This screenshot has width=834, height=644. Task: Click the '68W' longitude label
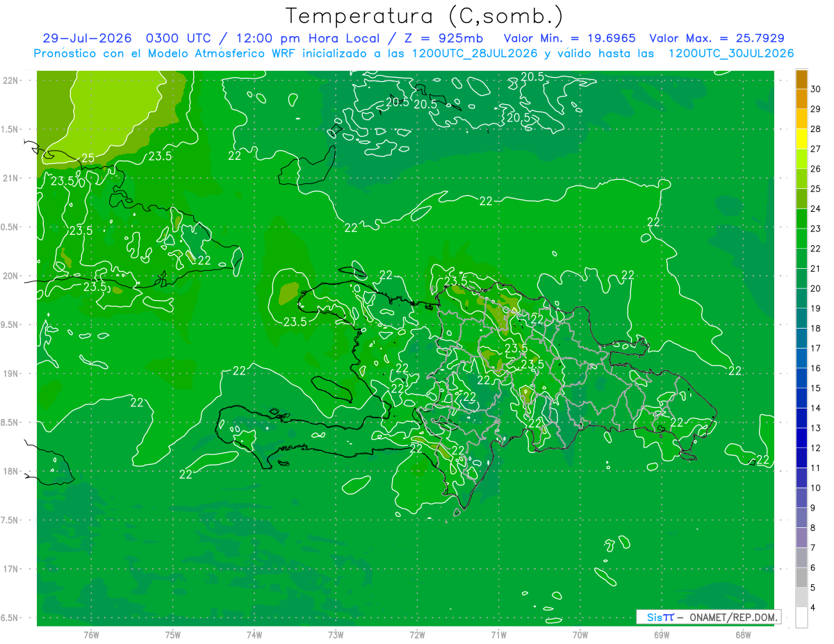[x=743, y=634]
